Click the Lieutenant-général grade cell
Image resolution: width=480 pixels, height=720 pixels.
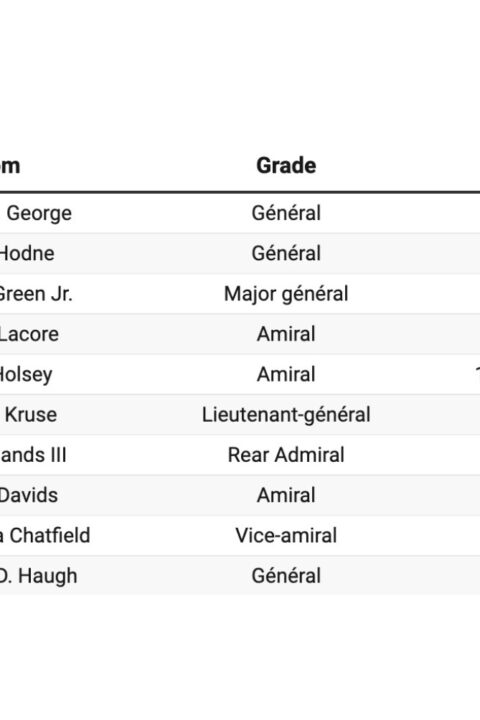click(x=286, y=415)
